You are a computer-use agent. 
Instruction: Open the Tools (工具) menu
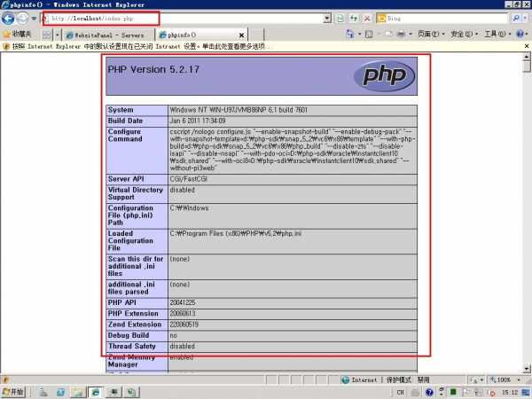click(497, 34)
